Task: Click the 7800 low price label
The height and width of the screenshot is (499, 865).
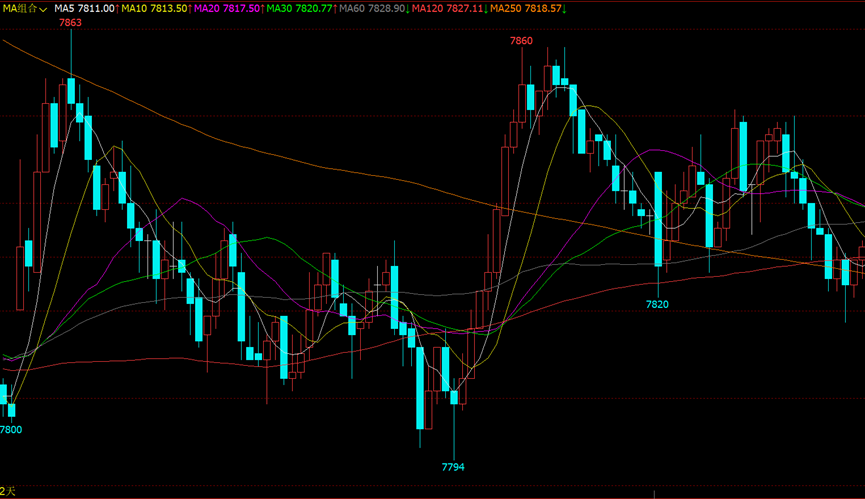Action: tap(11, 430)
